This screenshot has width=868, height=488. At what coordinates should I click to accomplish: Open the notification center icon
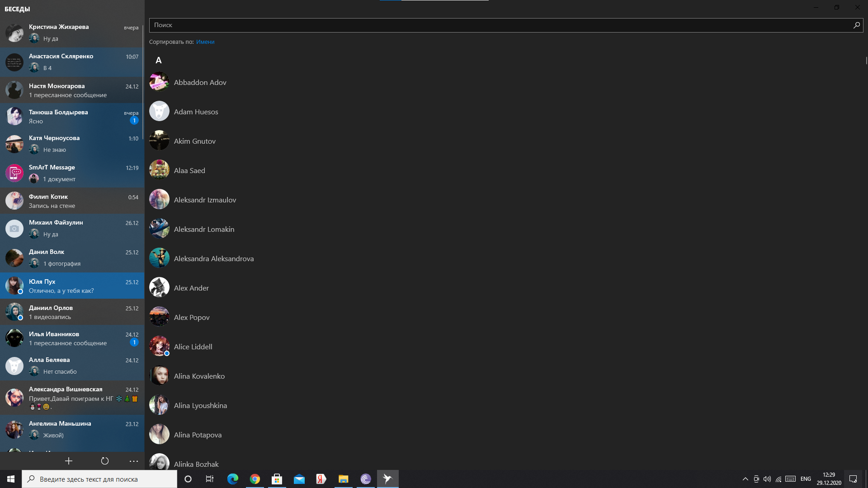[853, 479]
